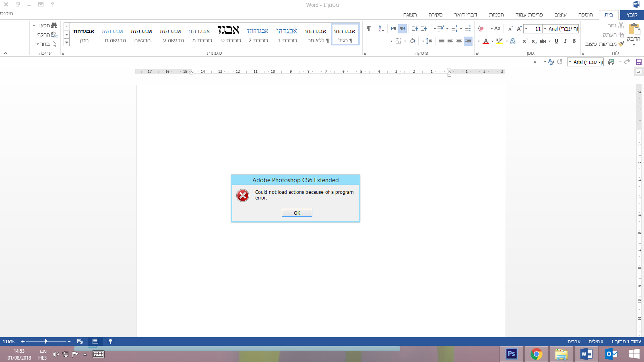Open the Find (חפש) dropdown arrow
This screenshot has width=644, height=362.
(x=34, y=25)
